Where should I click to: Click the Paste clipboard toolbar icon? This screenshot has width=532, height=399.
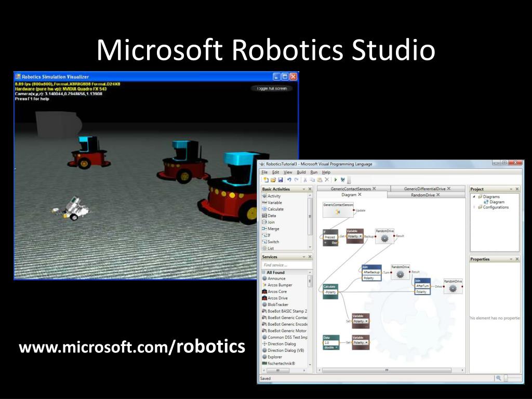(x=320, y=180)
